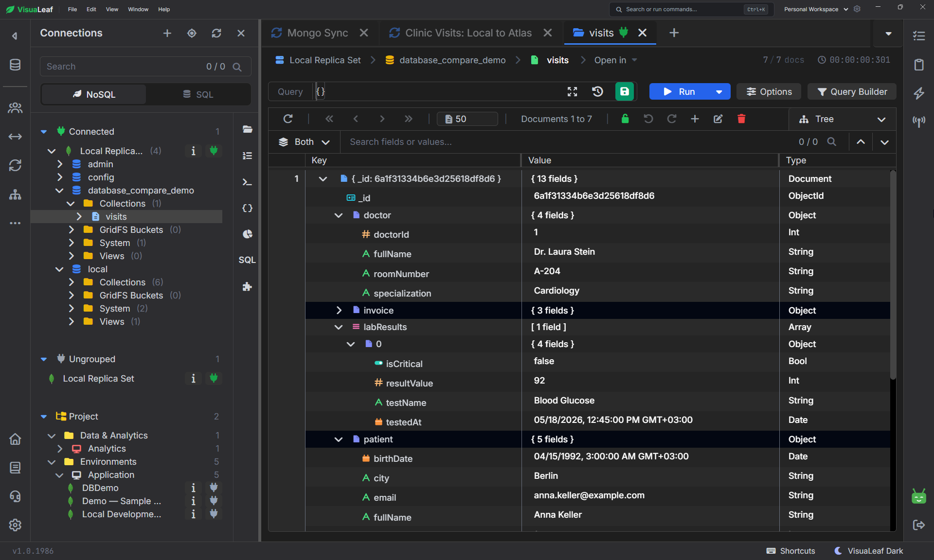934x560 pixels.
Task: Click the chart pie icon in side strip
Action: (247, 234)
